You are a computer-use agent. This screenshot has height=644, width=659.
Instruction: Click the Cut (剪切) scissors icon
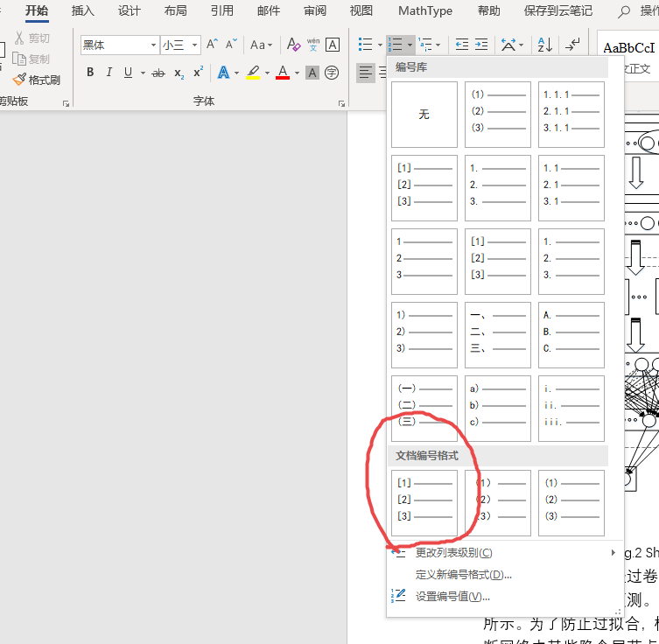19,38
